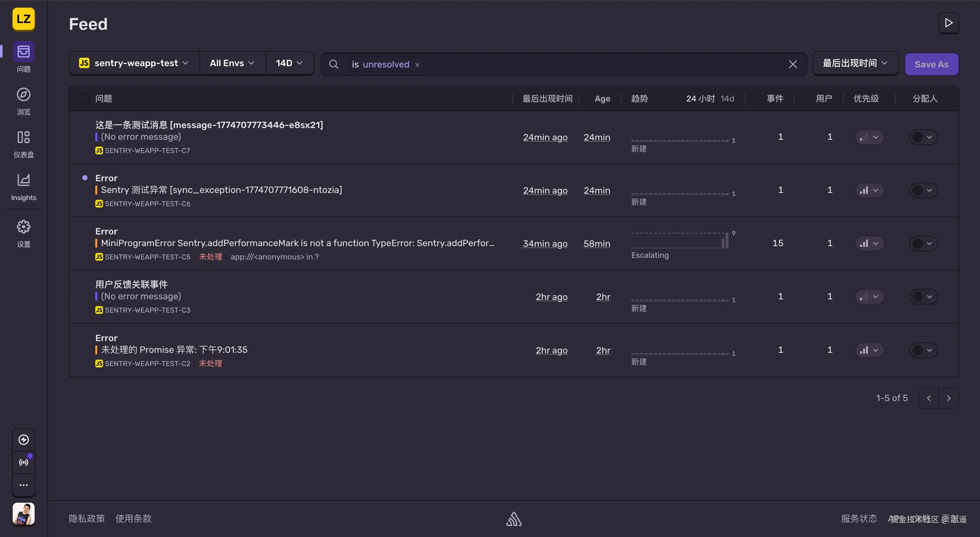Select the 浏览 explore icon in sidebar
Screen dimensions: 980x537
(23, 95)
